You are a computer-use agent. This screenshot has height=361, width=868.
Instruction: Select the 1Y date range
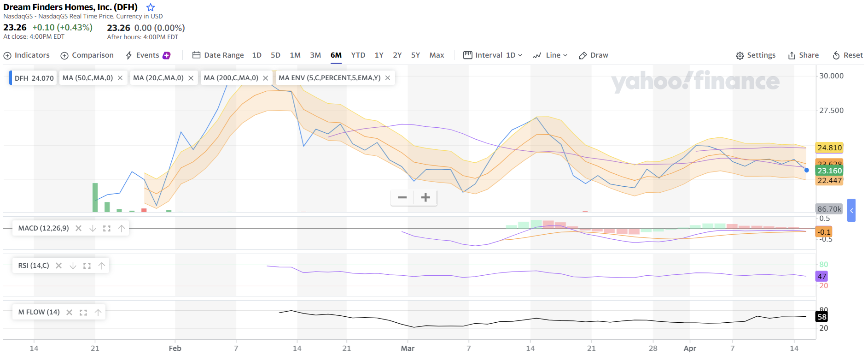(379, 55)
